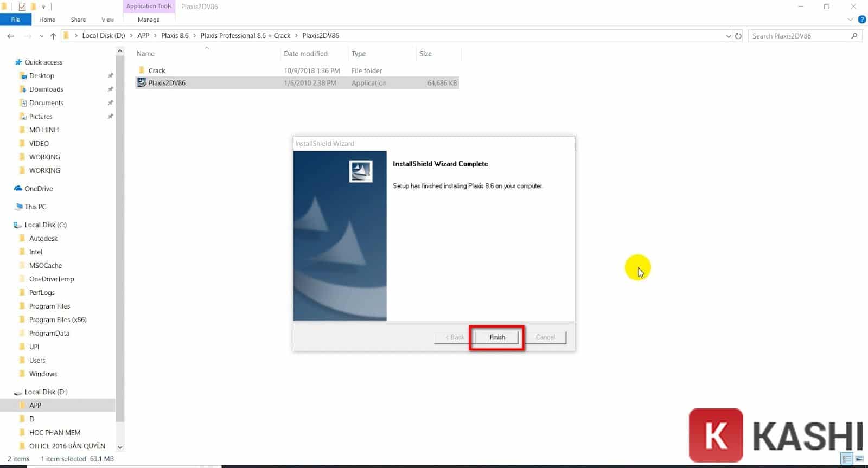Open the recent locations dropdown arrow
The width and height of the screenshot is (868, 468).
(41, 36)
